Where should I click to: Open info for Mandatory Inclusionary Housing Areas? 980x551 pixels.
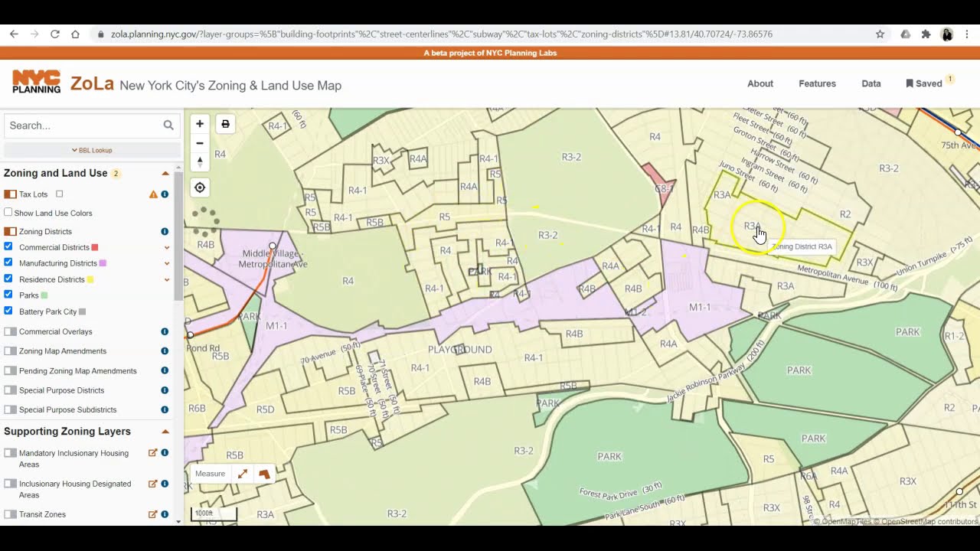pos(165,453)
